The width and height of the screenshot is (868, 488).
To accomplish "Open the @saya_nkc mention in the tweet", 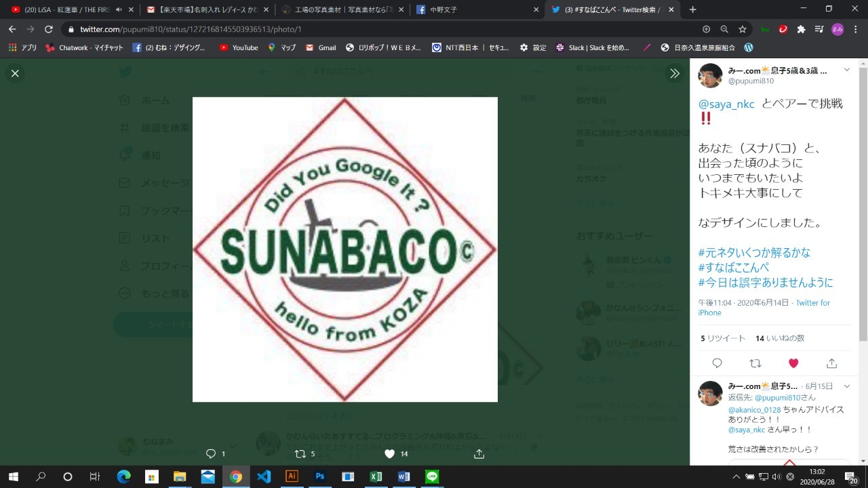I will (726, 104).
